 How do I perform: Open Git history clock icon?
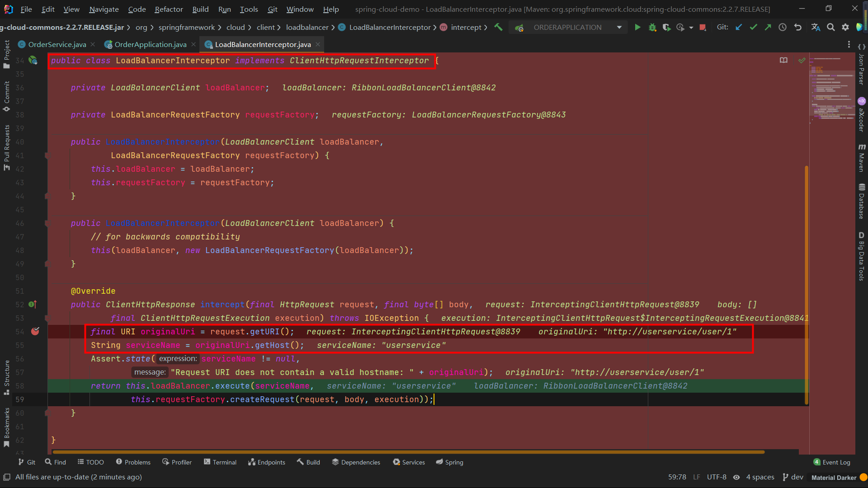pos(783,27)
